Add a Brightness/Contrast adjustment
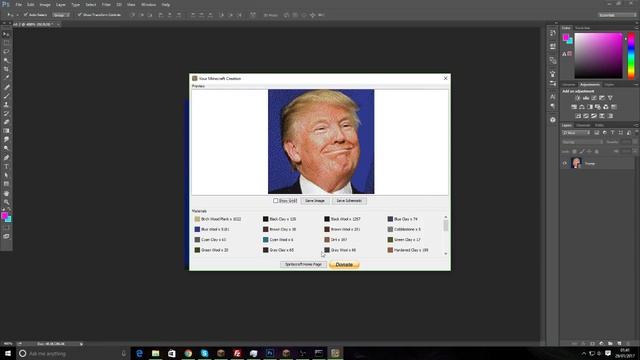This screenshot has width=640, height=360. click(578, 98)
